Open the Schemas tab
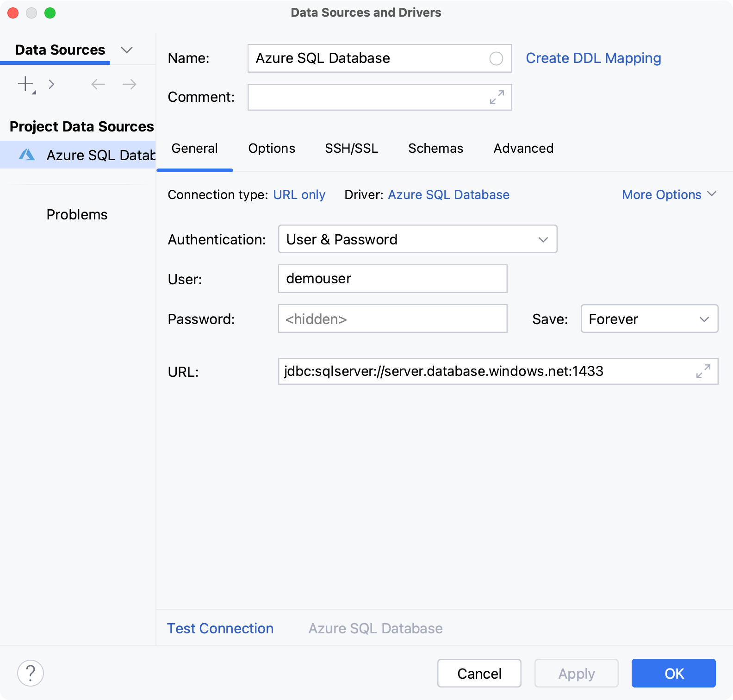This screenshot has width=733, height=700. coord(435,148)
